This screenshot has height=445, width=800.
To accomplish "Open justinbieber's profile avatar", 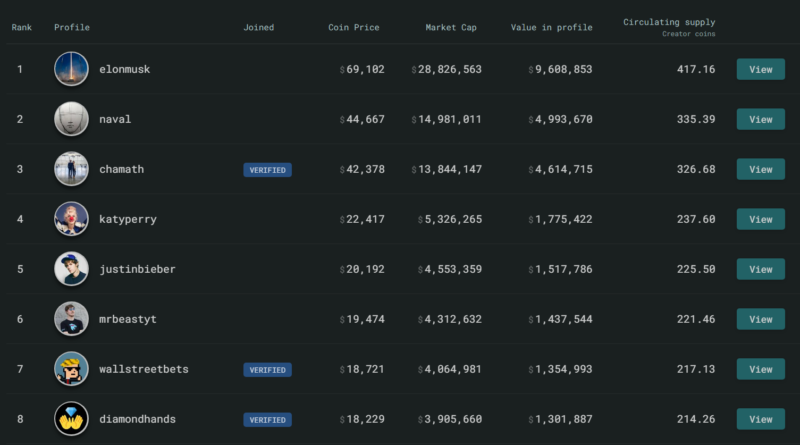I will pos(71,269).
